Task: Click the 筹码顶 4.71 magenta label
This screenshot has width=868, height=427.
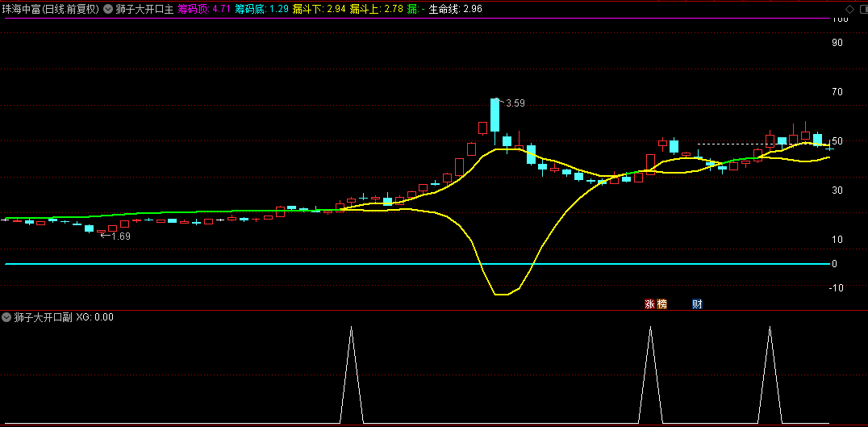Action: 204,10
